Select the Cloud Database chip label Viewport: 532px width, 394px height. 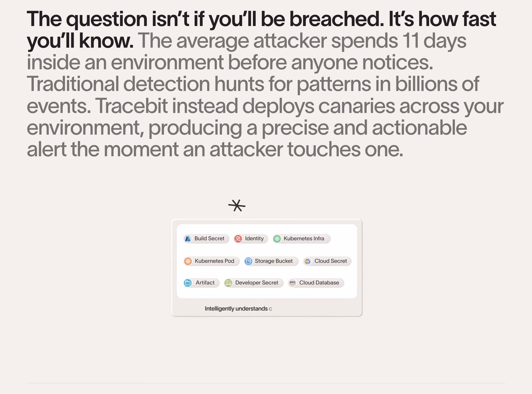click(x=319, y=283)
